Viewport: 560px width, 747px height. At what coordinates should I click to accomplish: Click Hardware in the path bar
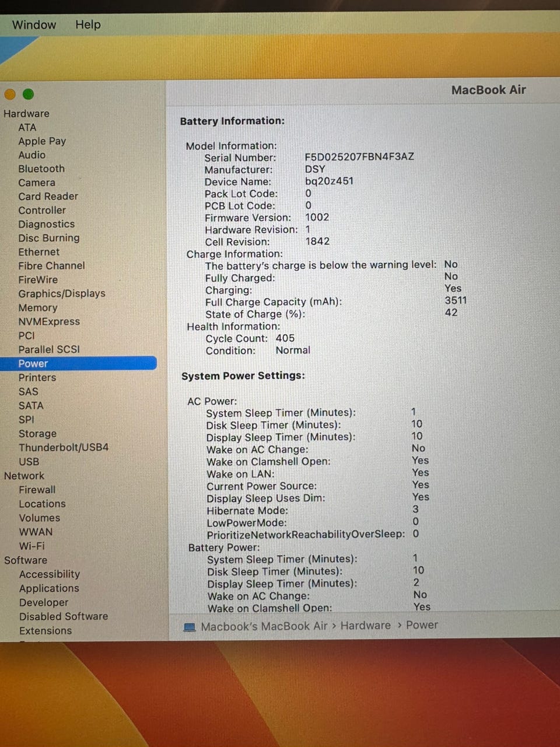366,626
